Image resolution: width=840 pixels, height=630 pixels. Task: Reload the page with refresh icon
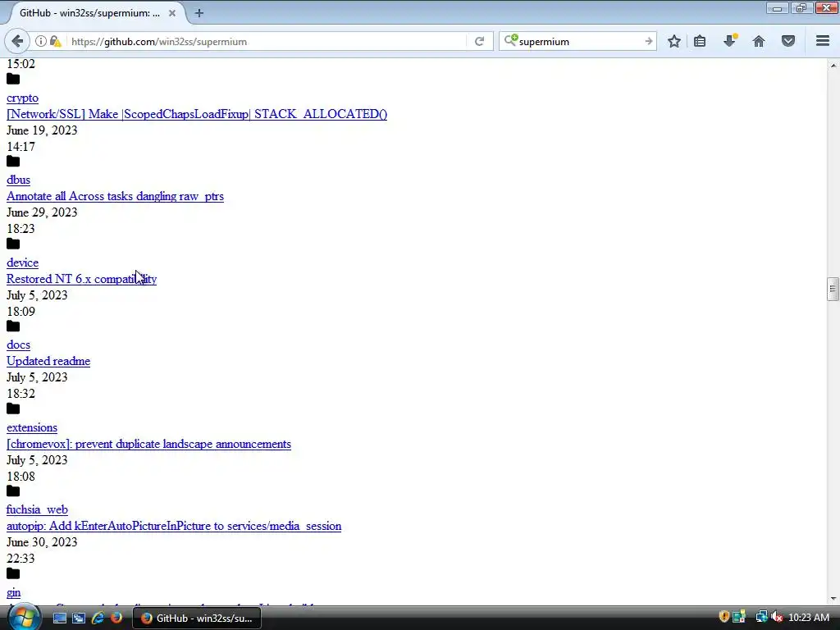(479, 41)
